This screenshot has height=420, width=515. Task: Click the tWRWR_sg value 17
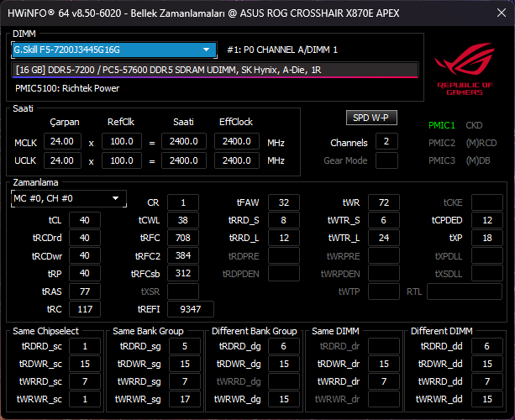coord(185,399)
